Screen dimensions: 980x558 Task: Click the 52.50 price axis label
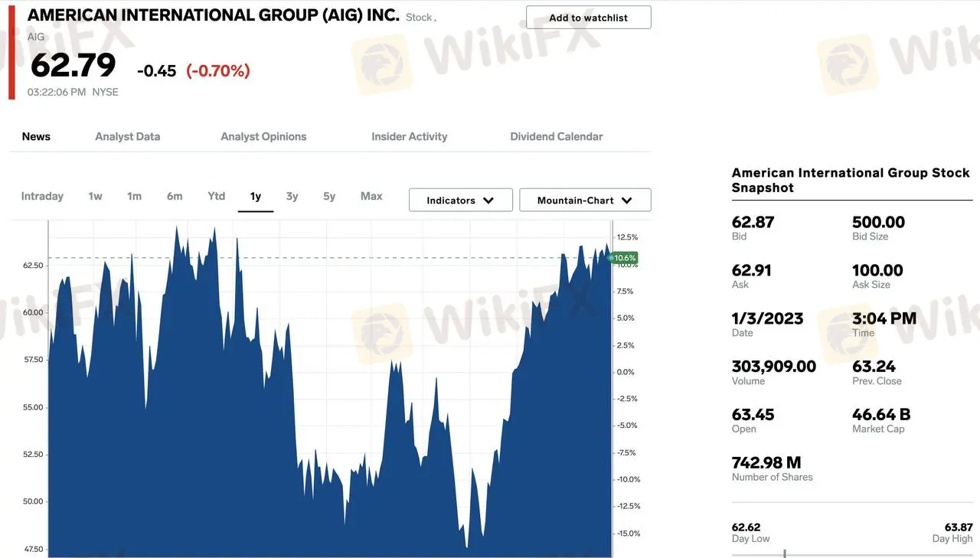pyautogui.click(x=32, y=455)
